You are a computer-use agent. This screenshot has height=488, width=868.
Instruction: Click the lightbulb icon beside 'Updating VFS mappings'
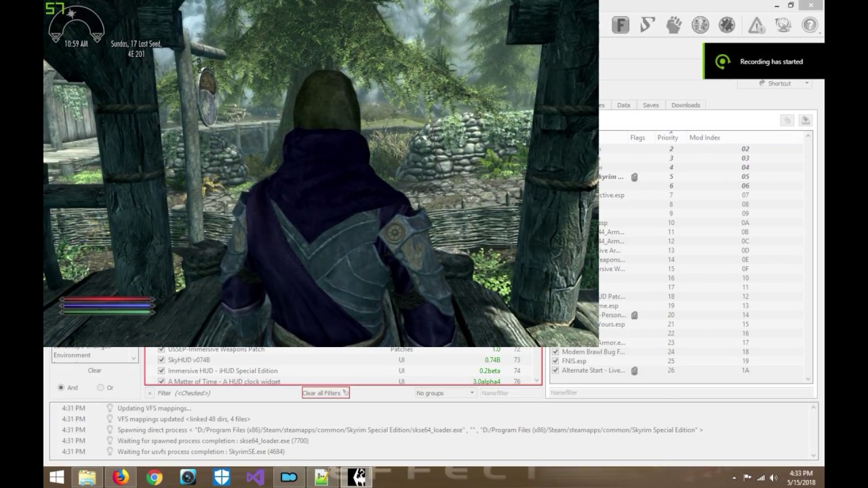(x=110, y=408)
